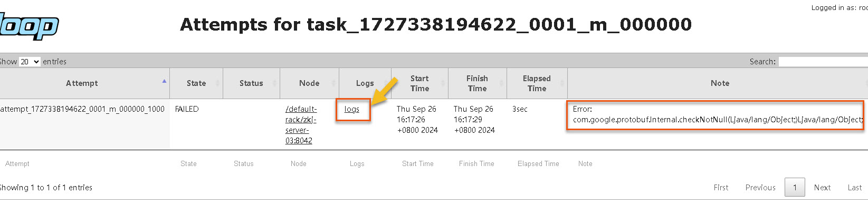Select the attempt_1727338194622_0001_m_000000_1000 row cell
Image resolution: width=868 pixels, height=204 pixels.
[x=82, y=109]
